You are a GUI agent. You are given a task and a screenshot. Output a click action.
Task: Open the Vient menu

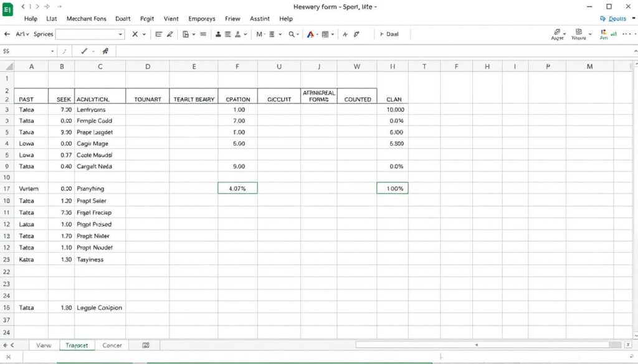pyautogui.click(x=171, y=19)
